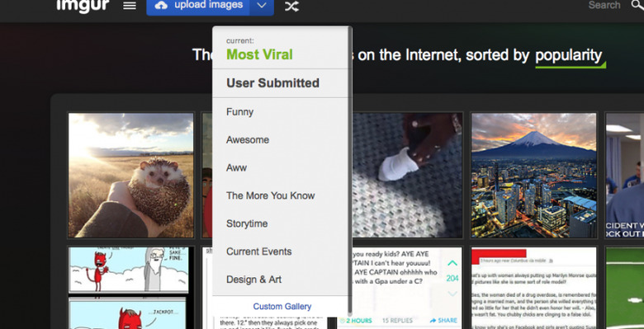Image resolution: width=644 pixels, height=329 pixels.
Task: Open the white sock gif thumbnail
Action: pos(407,176)
